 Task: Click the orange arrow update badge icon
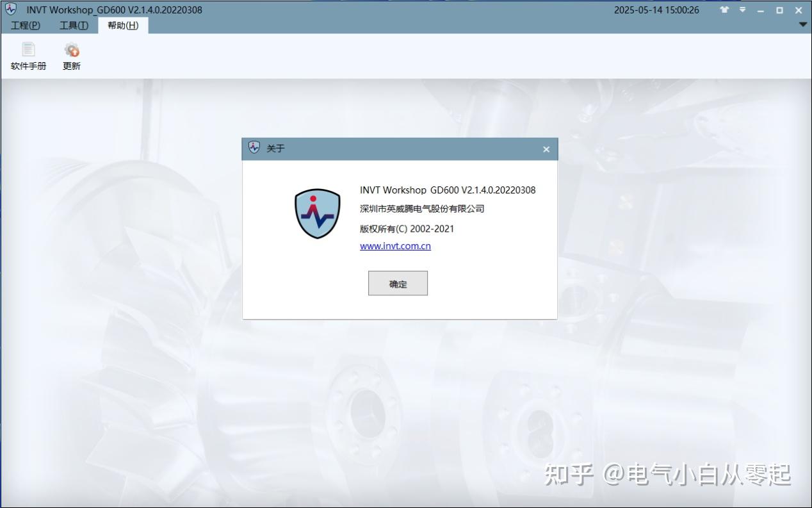pyautogui.click(x=75, y=53)
